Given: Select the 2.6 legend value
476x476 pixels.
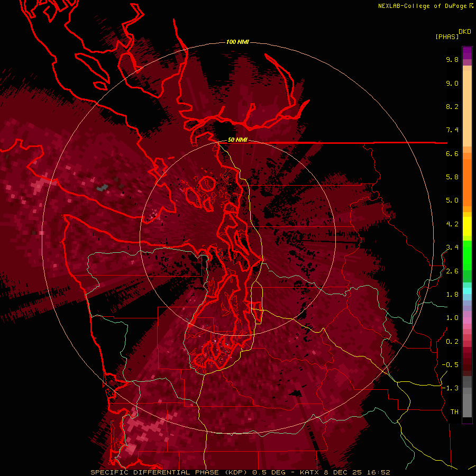Looking at the screenshot, I should tap(452, 271).
